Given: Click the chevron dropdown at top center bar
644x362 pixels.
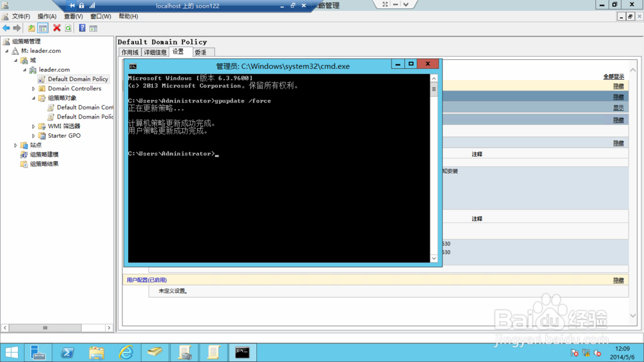Looking at the screenshot, I should click(x=406, y=4).
